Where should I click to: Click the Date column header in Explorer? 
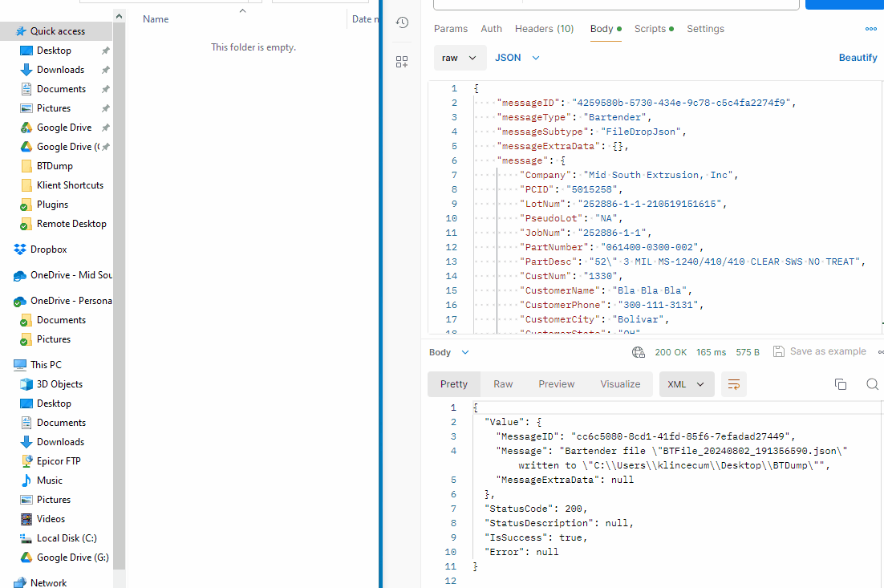[365, 19]
